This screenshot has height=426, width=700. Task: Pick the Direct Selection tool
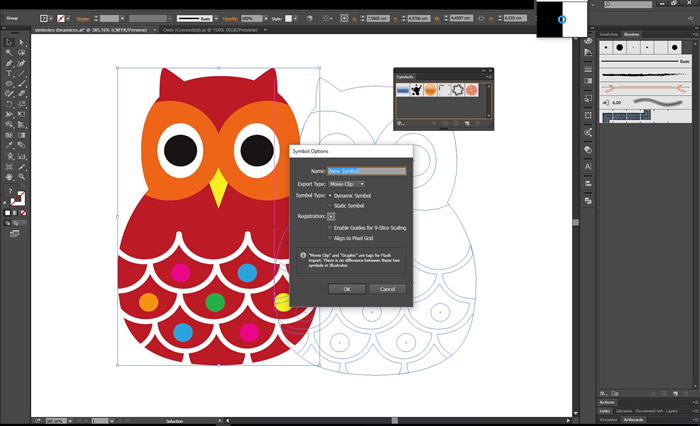[x=21, y=42]
